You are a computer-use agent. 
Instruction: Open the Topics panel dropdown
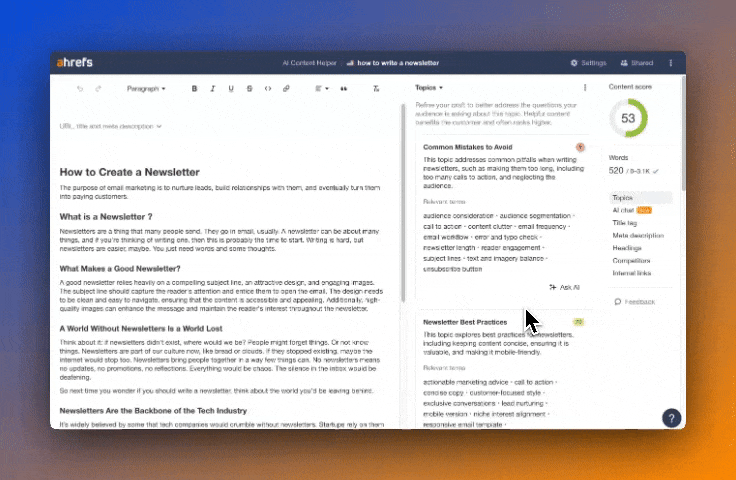tap(429, 88)
